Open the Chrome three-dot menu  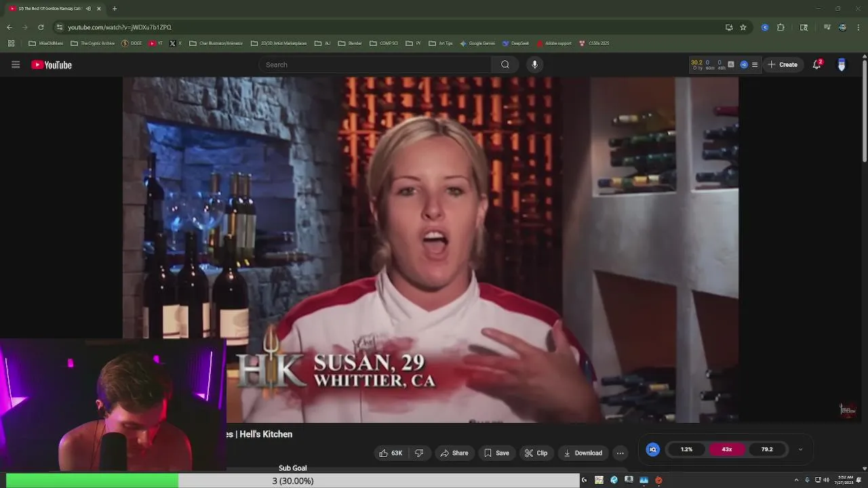coord(859,27)
